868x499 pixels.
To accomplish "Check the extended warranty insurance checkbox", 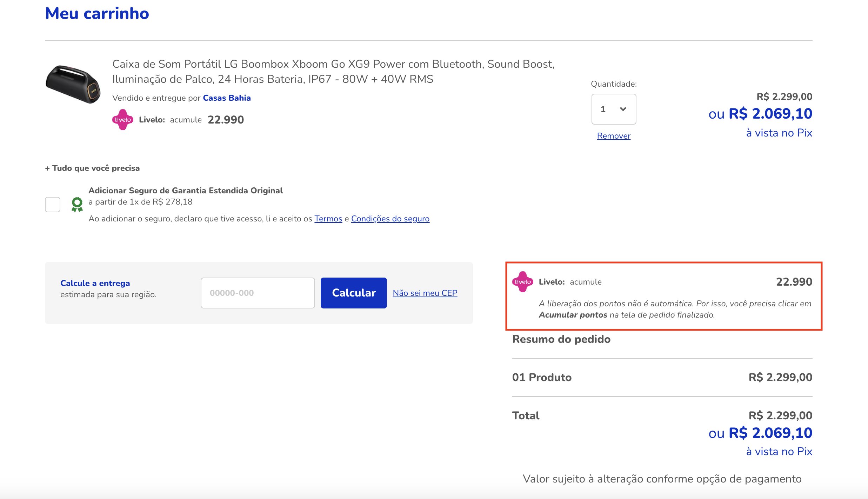I will coord(53,205).
